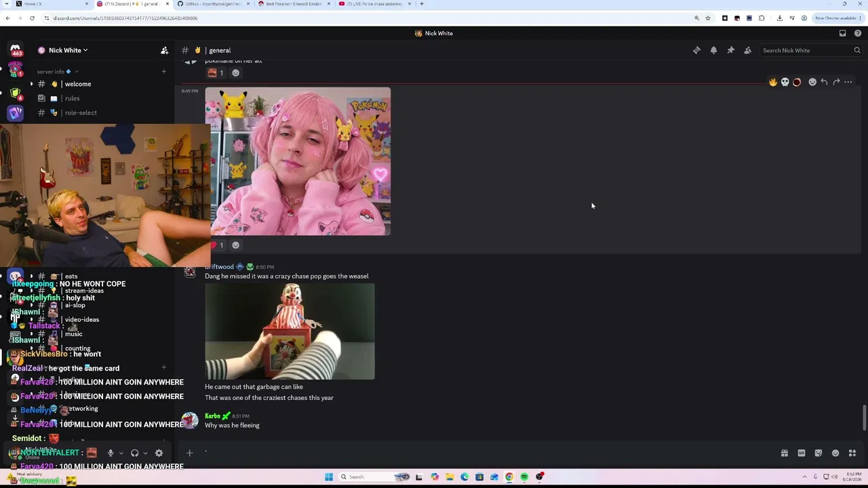Open a new browser tab

pyautogui.click(x=422, y=4)
